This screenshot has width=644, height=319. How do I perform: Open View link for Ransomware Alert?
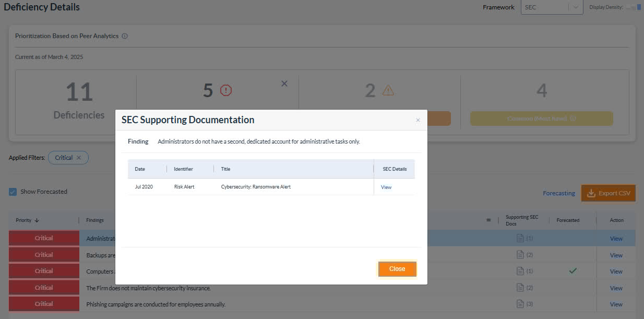tap(386, 187)
